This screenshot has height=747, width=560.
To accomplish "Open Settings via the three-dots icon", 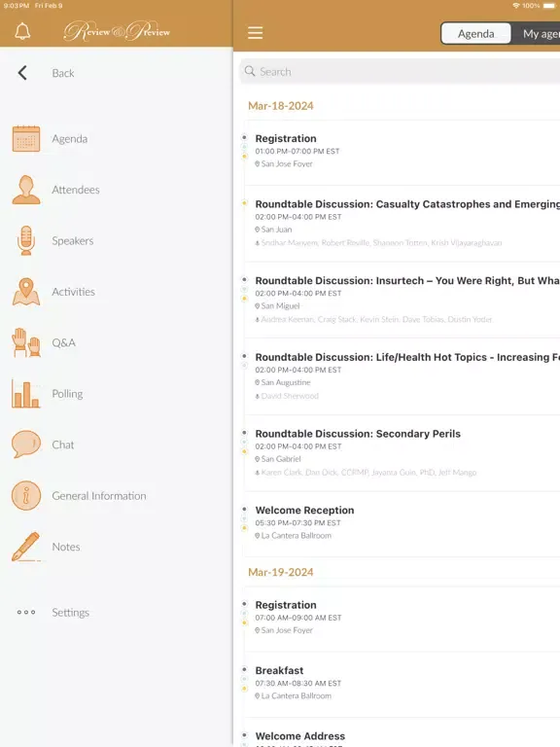I will point(26,612).
